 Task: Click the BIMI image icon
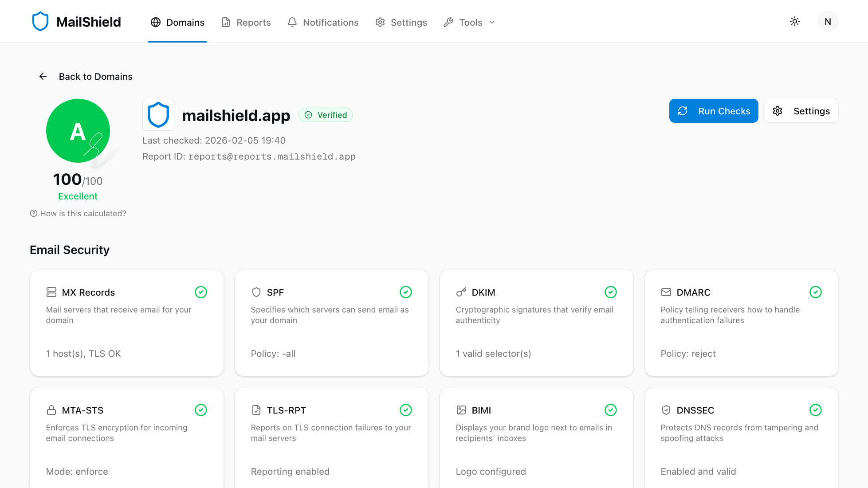coord(461,410)
